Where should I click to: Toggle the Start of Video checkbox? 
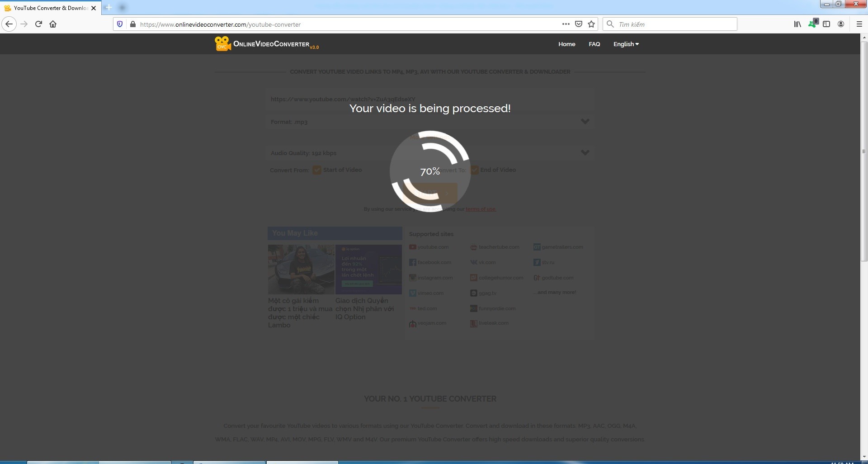tap(317, 170)
